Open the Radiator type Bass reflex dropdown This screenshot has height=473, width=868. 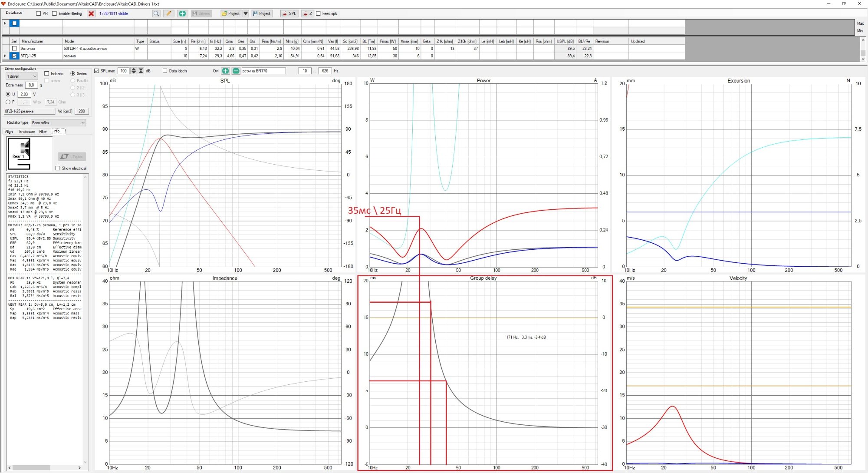point(59,123)
